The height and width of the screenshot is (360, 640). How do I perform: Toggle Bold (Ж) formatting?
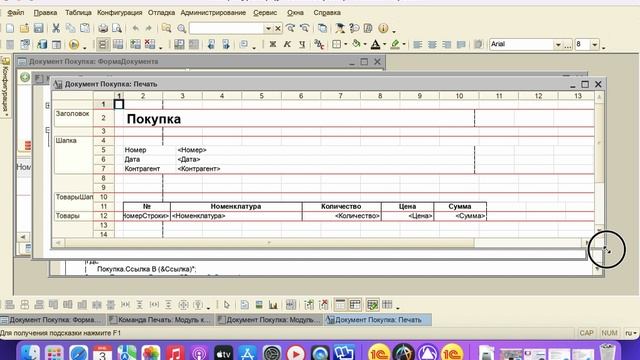click(273, 44)
